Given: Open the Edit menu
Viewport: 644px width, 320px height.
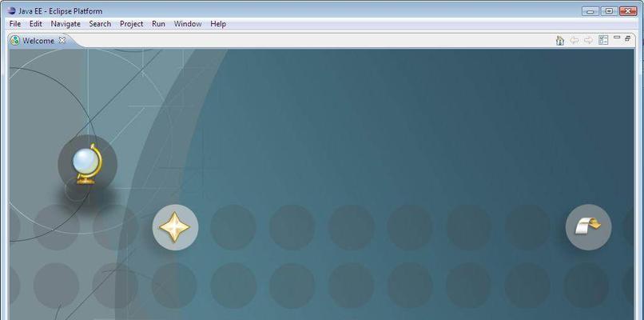Looking at the screenshot, I should [x=36, y=24].
